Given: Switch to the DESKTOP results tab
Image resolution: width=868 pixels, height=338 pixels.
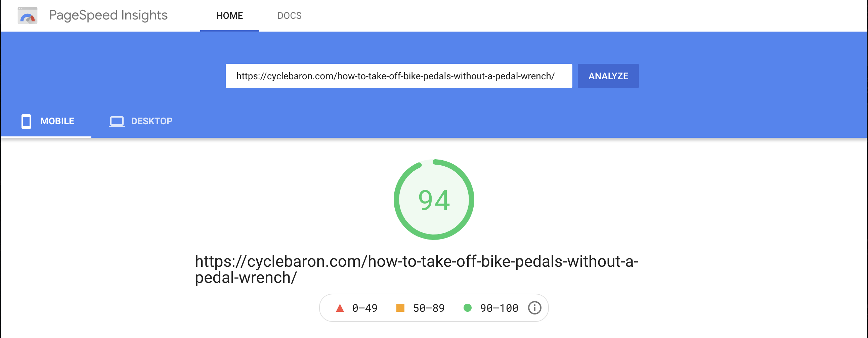Looking at the screenshot, I should pyautogui.click(x=140, y=121).
